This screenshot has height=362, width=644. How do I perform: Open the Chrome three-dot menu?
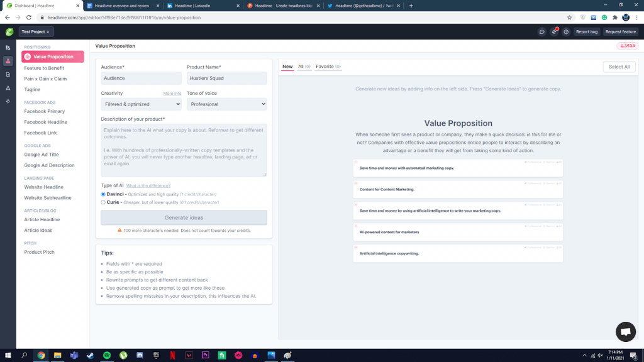tap(636, 18)
